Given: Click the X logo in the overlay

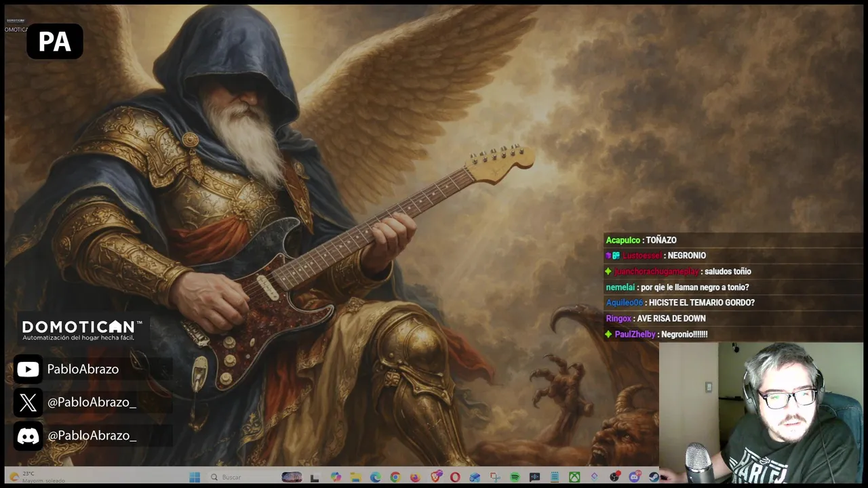Looking at the screenshot, I should click(x=28, y=402).
